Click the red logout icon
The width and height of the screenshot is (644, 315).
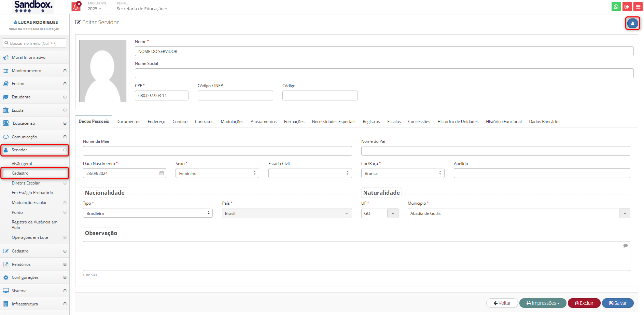coord(627,6)
